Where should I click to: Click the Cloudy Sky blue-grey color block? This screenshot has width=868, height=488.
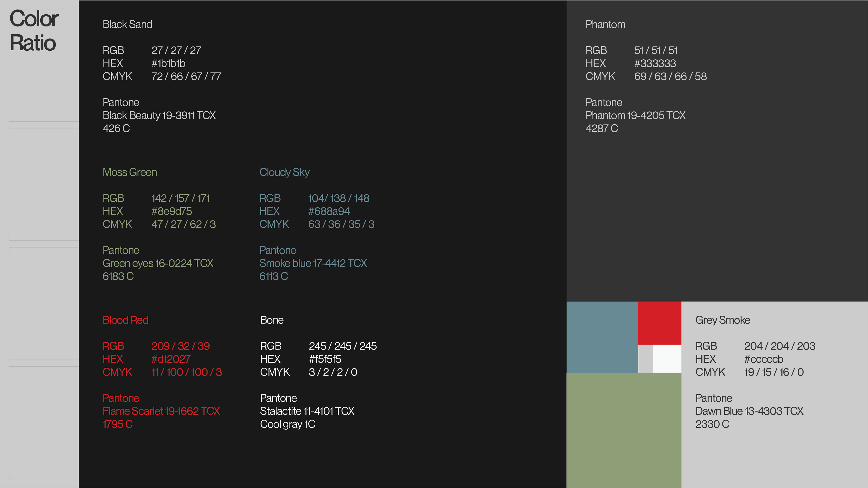point(602,337)
